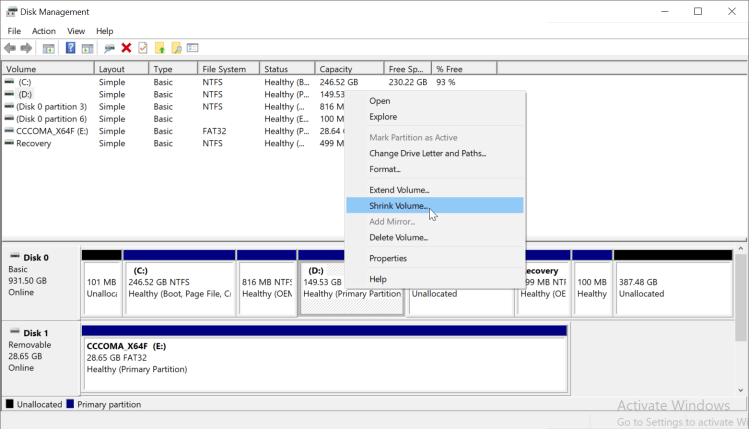Image resolution: width=749 pixels, height=429 pixels.
Task: Sort by the Status column header
Action: point(287,69)
